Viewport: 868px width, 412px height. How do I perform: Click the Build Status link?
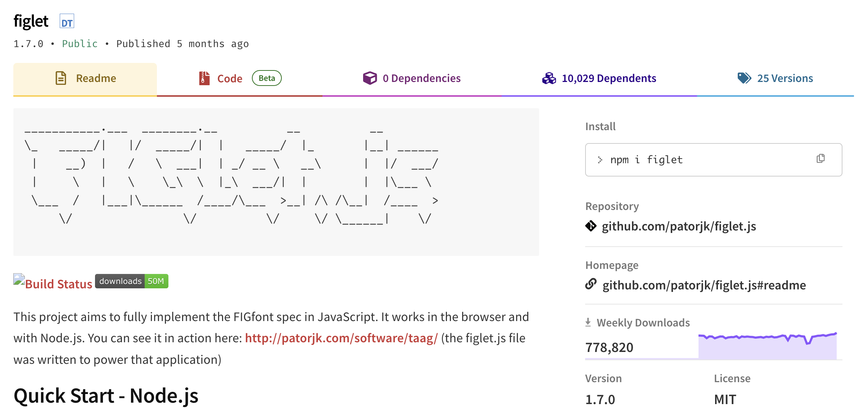[59, 284]
